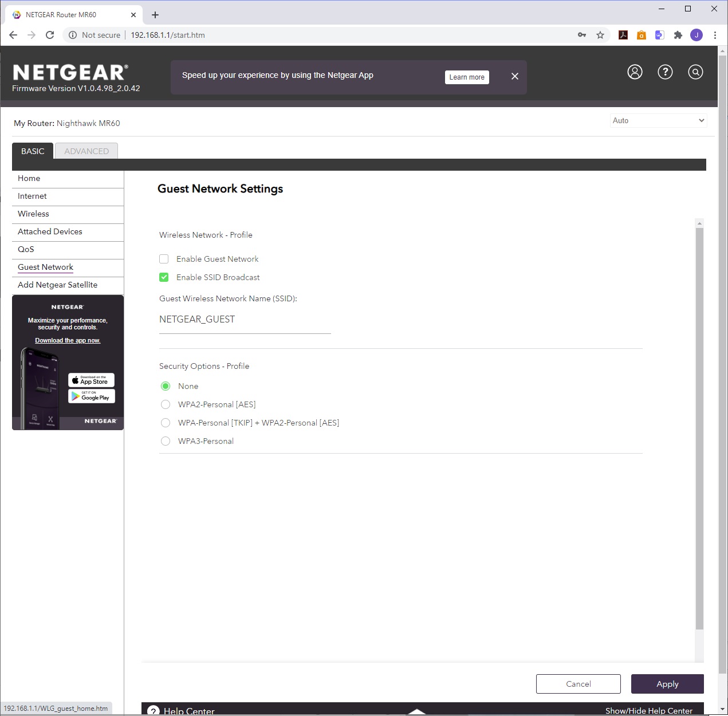Open the Not secure site info icon
This screenshot has width=728, height=716.
tap(73, 35)
